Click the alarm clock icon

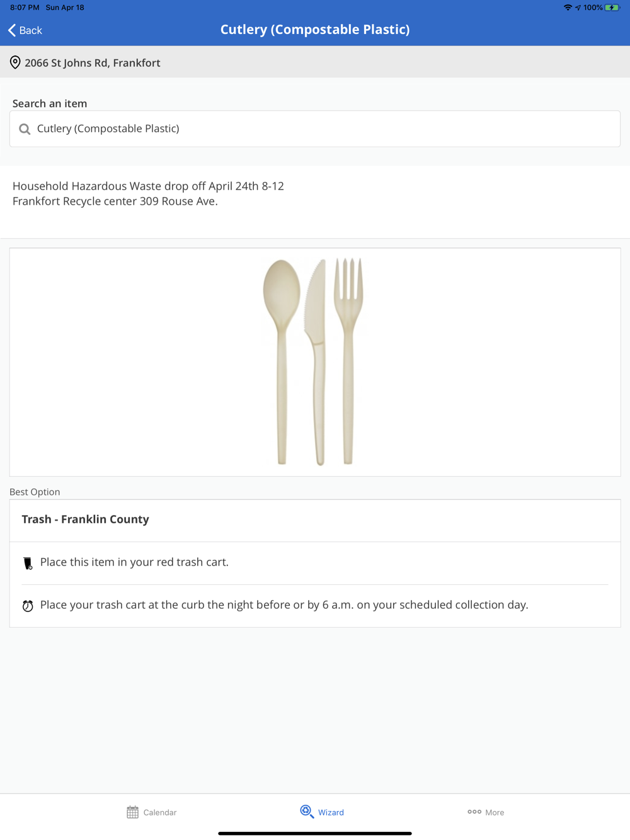pos(28,606)
